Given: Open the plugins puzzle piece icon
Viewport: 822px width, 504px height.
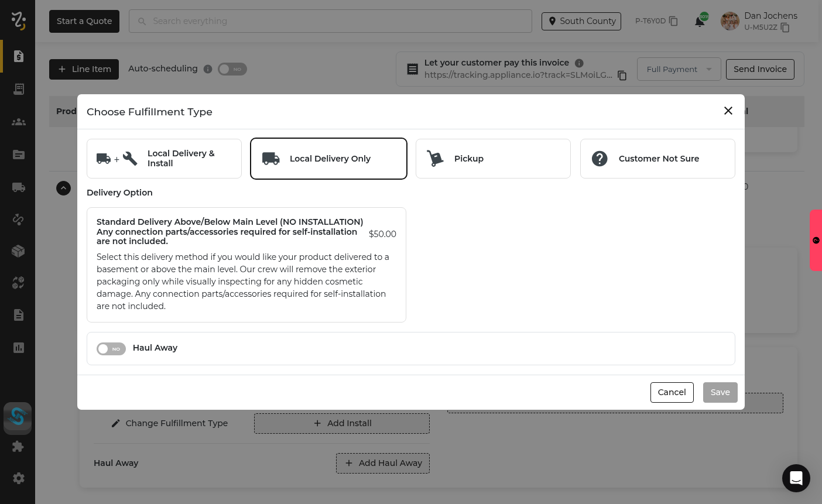Looking at the screenshot, I should [x=18, y=447].
